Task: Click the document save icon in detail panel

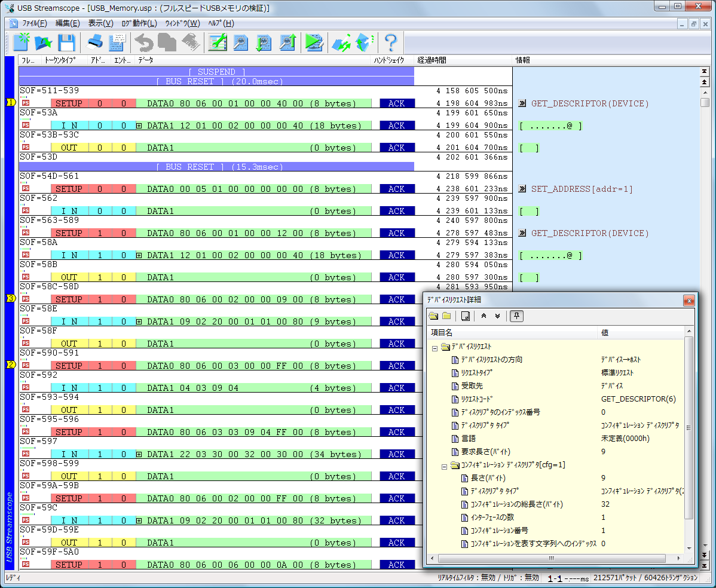Action: 466,316
